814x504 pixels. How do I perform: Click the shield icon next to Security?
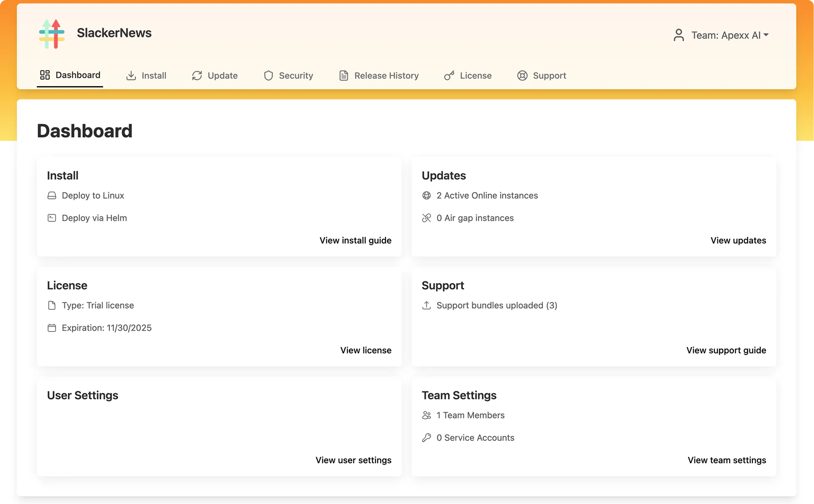point(268,75)
